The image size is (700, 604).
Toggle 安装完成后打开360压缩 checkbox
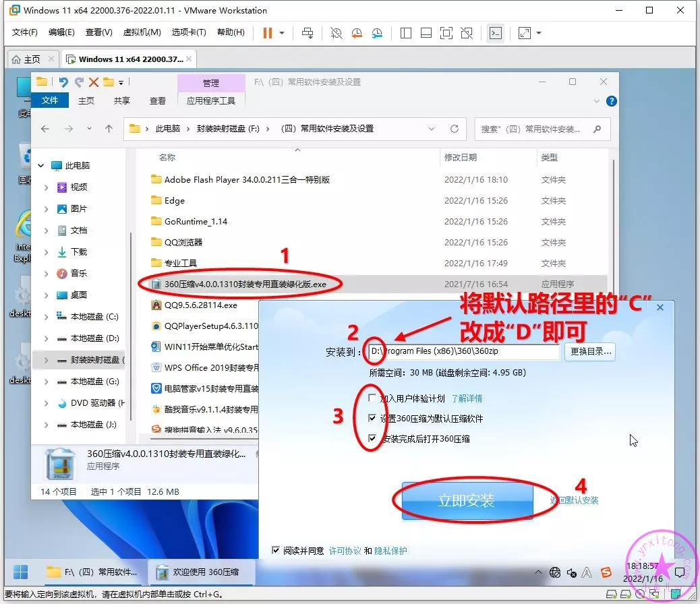[373, 439]
